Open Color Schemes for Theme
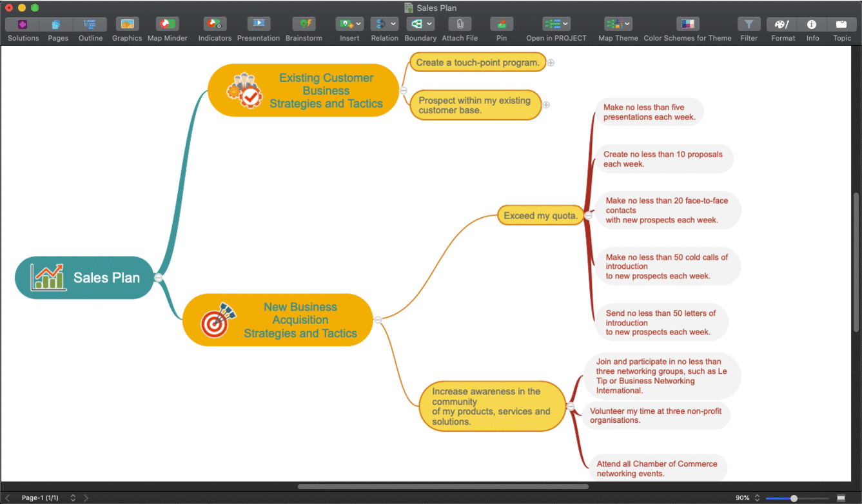This screenshot has height=504, width=862. tap(688, 24)
